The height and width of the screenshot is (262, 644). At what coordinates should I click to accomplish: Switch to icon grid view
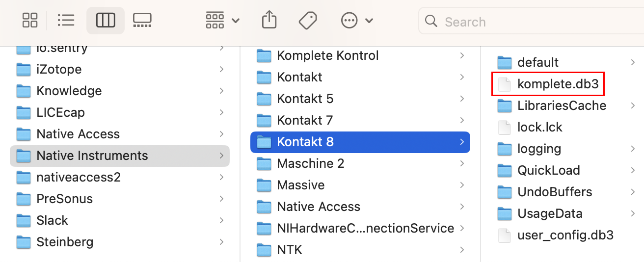click(30, 20)
